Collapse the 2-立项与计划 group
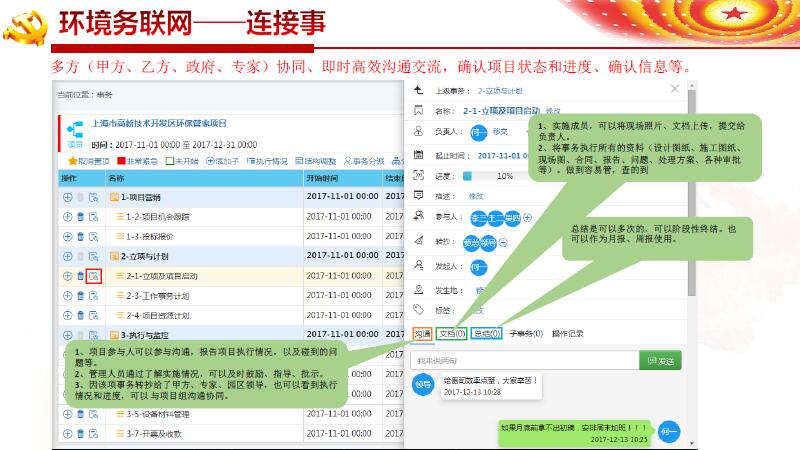This screenshot has width=800, height=450. (114, 256)
